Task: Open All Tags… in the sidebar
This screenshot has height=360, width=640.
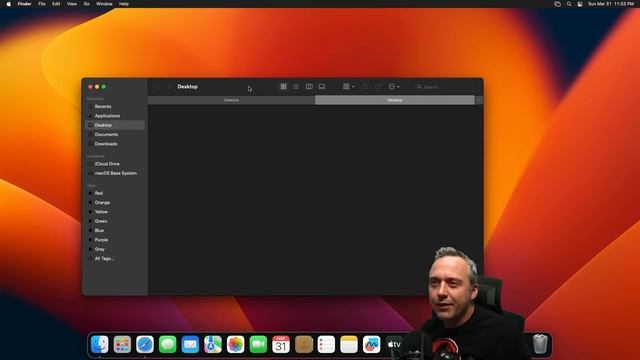Action: click(116, 259)
